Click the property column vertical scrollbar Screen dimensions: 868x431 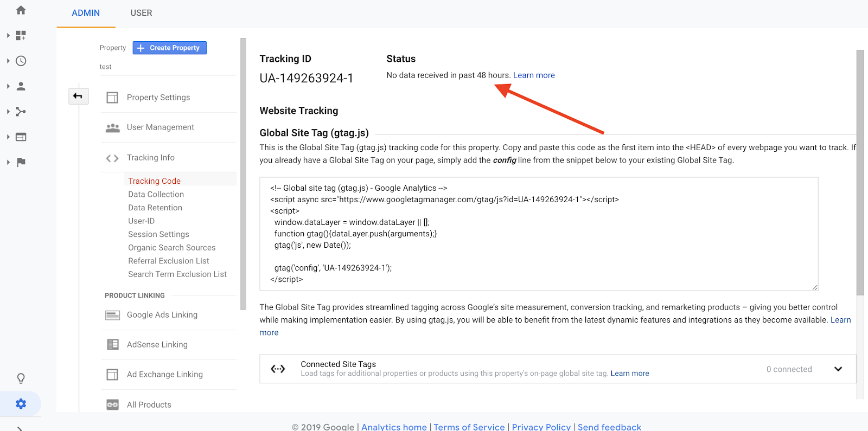click(x=243, y=173)
